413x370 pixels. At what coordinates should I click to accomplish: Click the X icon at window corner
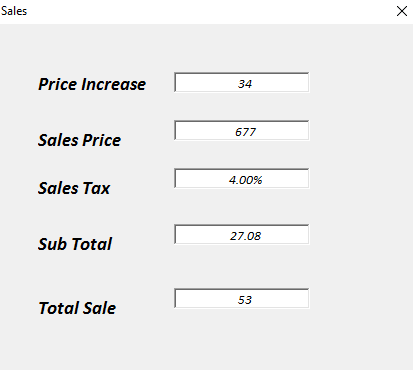pos(402,11)
